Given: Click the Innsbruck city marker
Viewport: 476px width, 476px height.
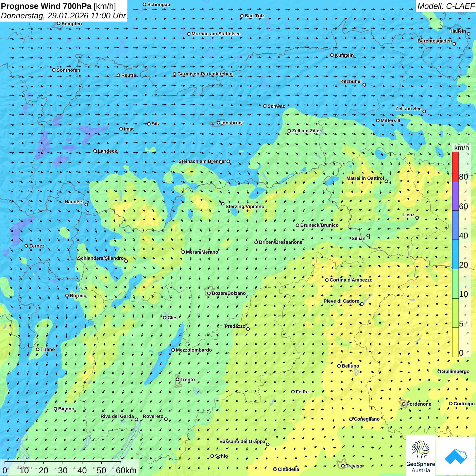Looking at the screenshot, I should pyautogui.click(x=219, y=123).
